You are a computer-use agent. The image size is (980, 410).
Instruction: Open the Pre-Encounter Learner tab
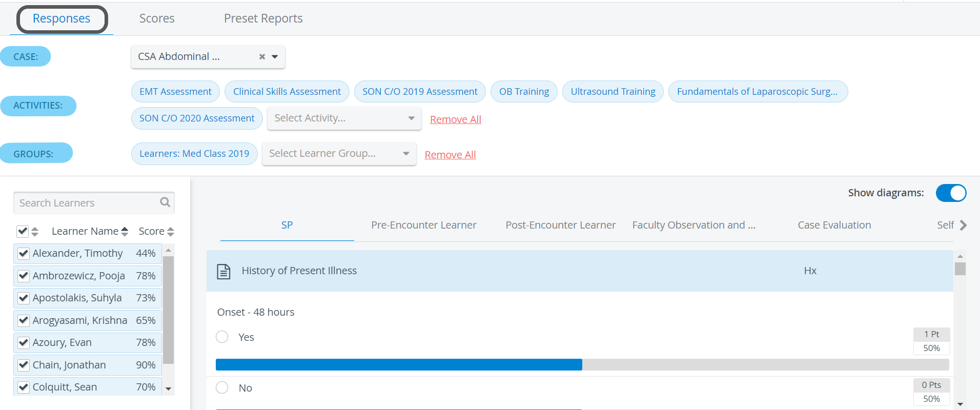pos(424,225)
